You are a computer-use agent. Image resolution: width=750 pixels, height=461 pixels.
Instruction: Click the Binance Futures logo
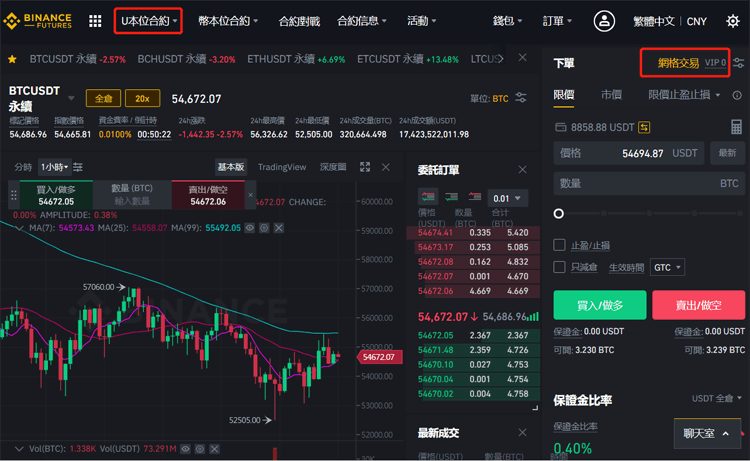coord(37,21)
